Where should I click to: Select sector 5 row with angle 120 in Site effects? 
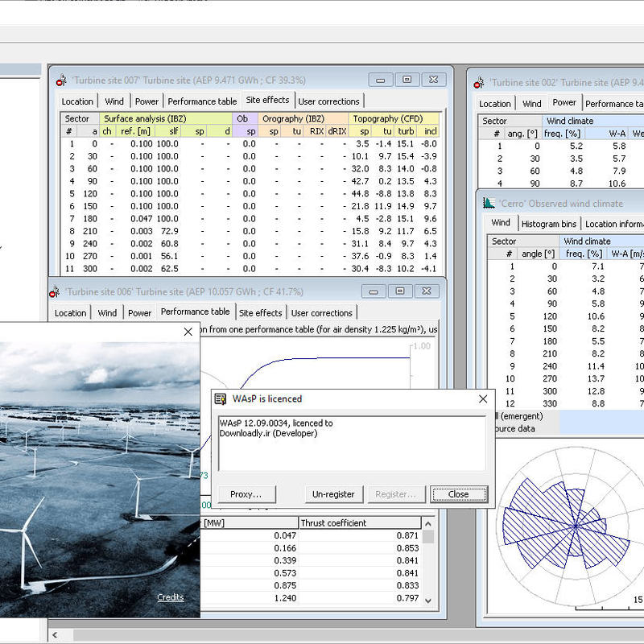(250, 194)
